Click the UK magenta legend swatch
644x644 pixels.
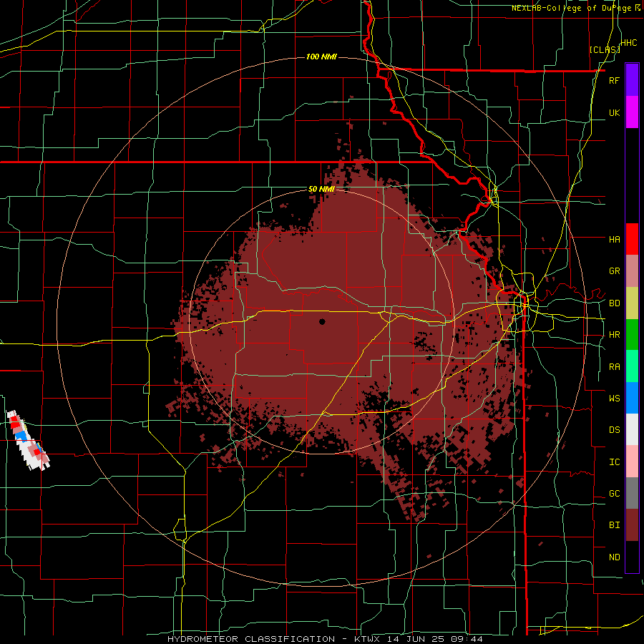[632, 112]
